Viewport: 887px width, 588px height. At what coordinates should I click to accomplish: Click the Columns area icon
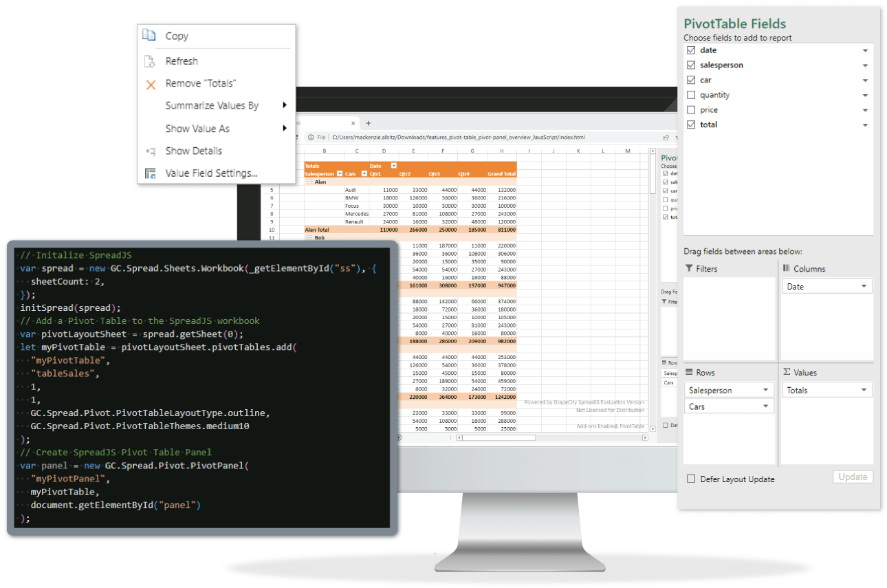pos(787,268)
